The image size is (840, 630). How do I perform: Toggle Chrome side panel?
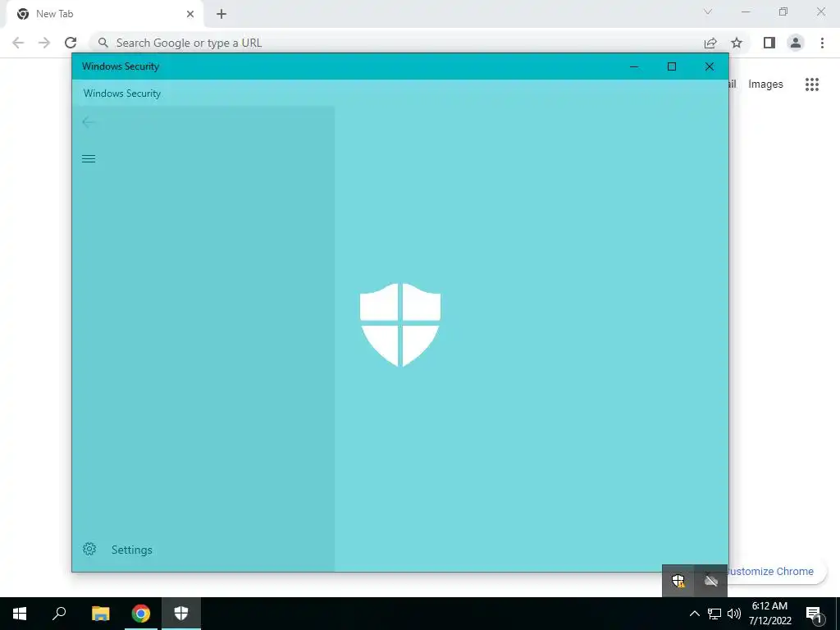click(x=769, y=43)
